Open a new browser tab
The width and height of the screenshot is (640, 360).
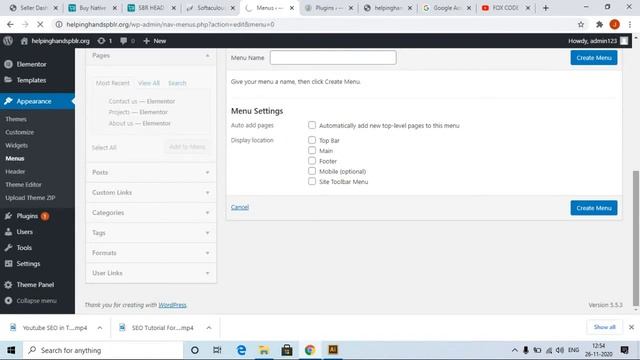546,8
